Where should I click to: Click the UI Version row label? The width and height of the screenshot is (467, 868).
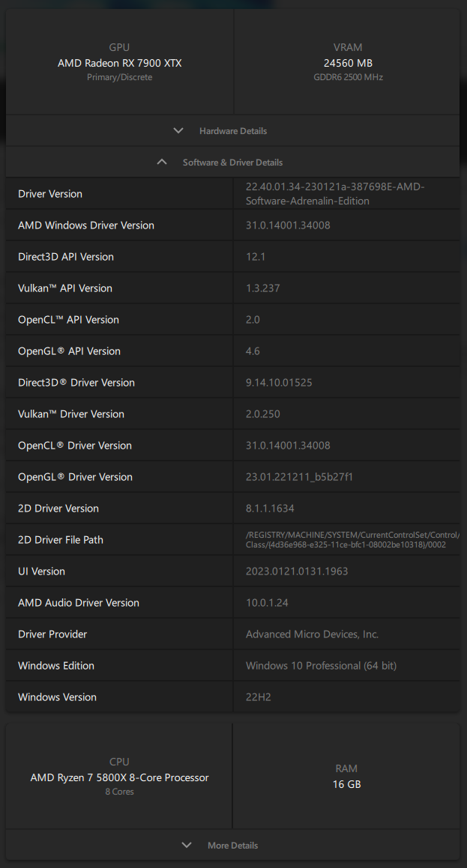[41, 571]
